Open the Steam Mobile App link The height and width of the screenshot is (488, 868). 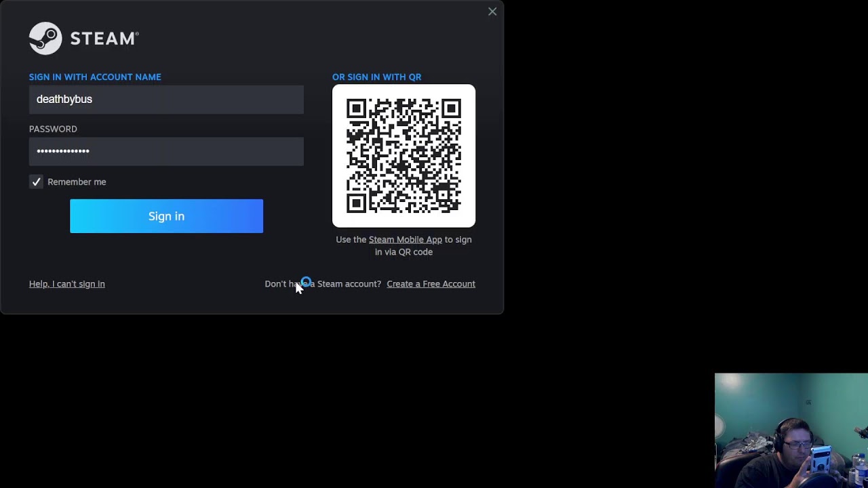click(405, 239)
